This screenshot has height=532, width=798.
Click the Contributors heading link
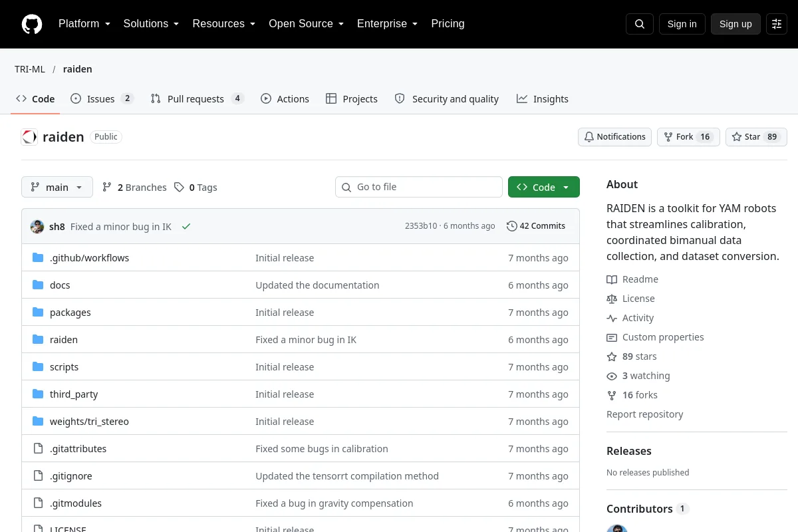[x=648, y=509]
